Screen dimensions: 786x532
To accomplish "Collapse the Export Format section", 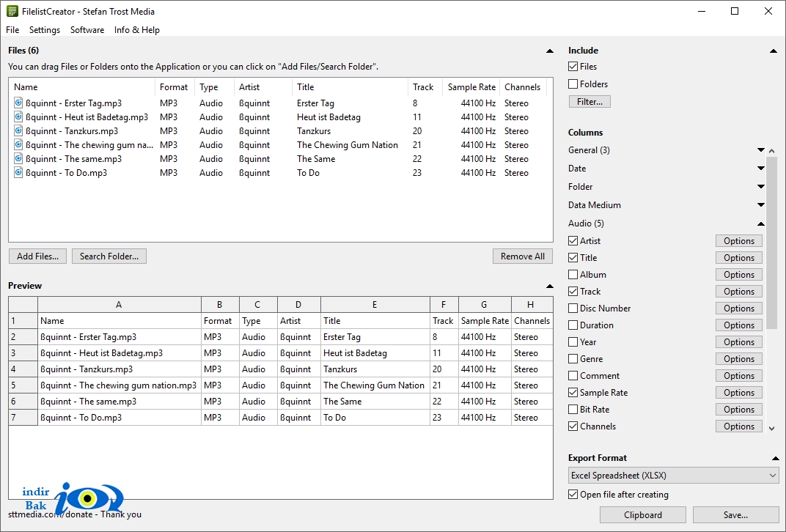I will (775, 459).
